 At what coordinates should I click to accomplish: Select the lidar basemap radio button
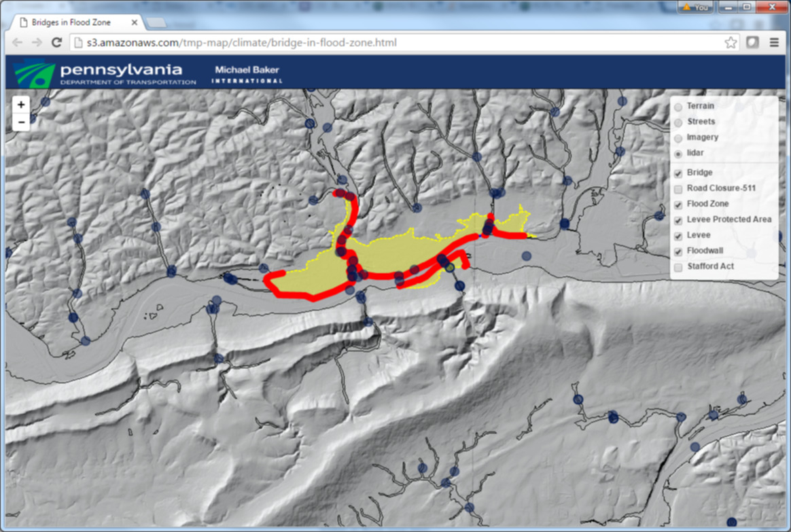click(x=678, y=154)
